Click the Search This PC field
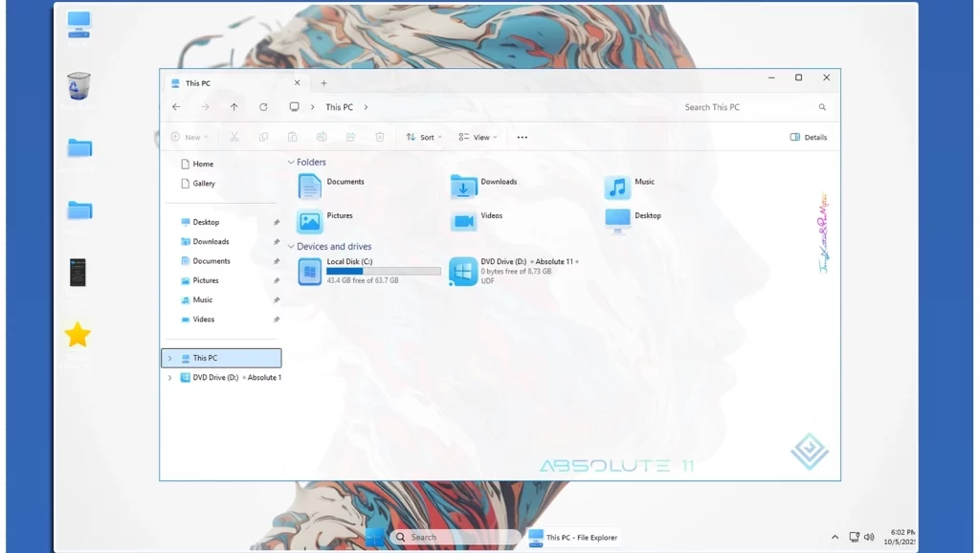Screen dimensions: 980x553 point(746,107)
